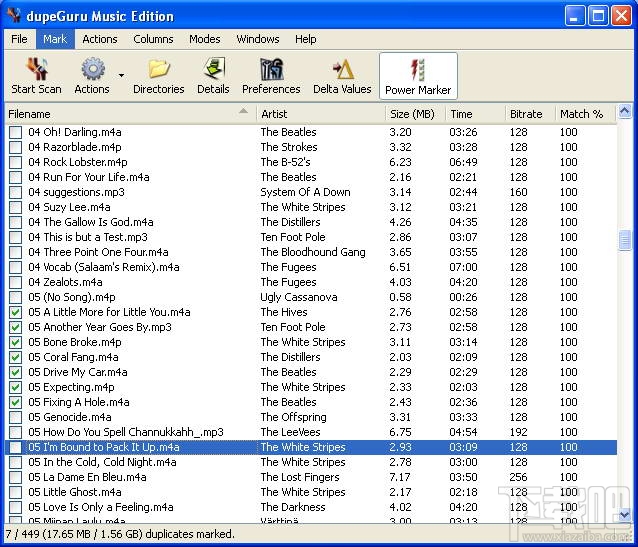Click the dupeGuru title bar app icon
The image size is (638, 547).
click(x=14, y=15)
